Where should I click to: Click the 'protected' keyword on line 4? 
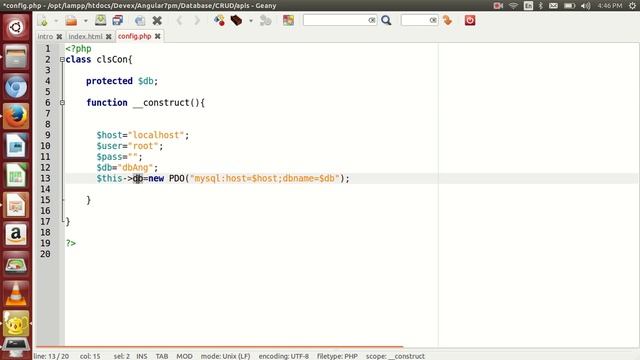109,81
